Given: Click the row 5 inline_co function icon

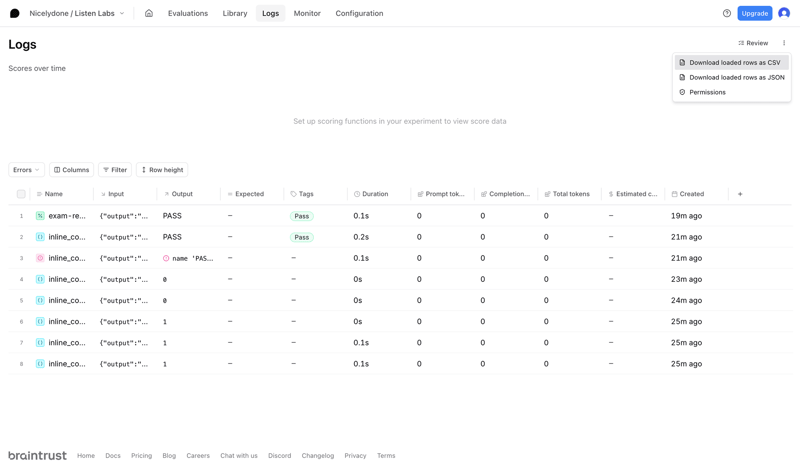Looking at the screenshot, I should coord(40,301).
